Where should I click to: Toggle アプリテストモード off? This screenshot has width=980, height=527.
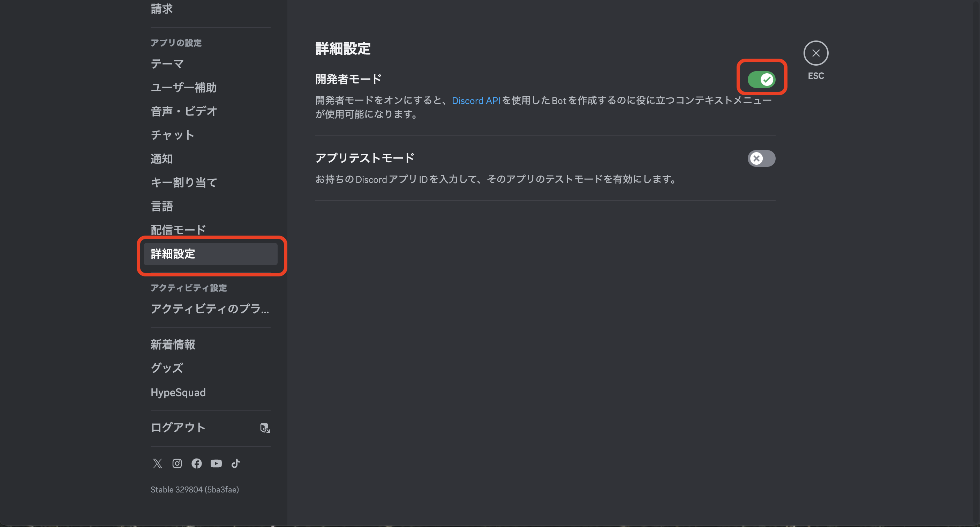(762, 158)
